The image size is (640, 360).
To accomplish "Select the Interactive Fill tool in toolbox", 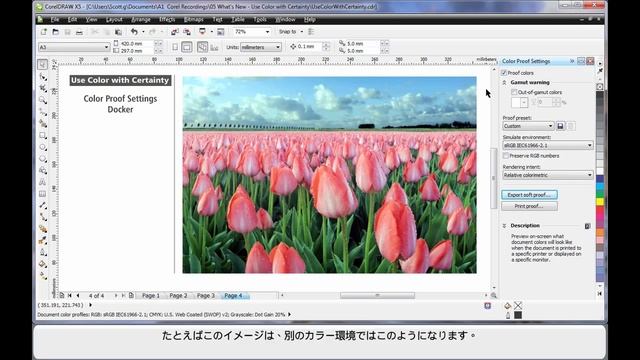I will click(x=42, y=276).
